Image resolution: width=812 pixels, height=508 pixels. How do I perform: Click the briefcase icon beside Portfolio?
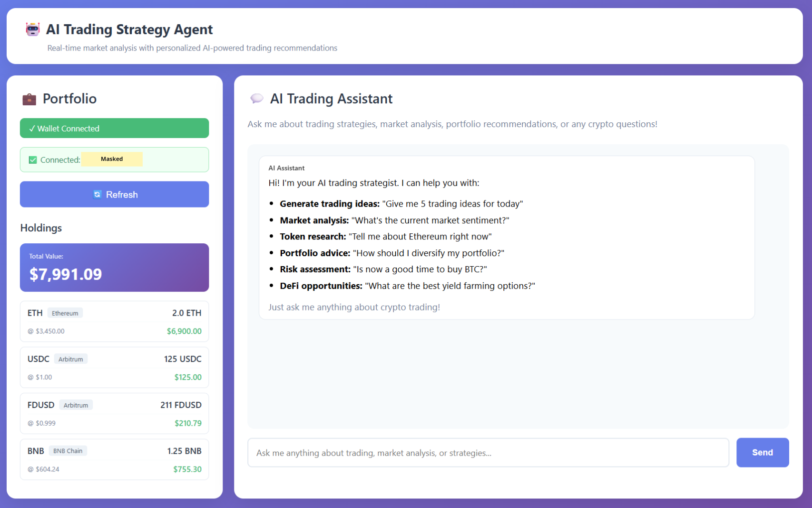pyautogui.click(x=29, y=99)
